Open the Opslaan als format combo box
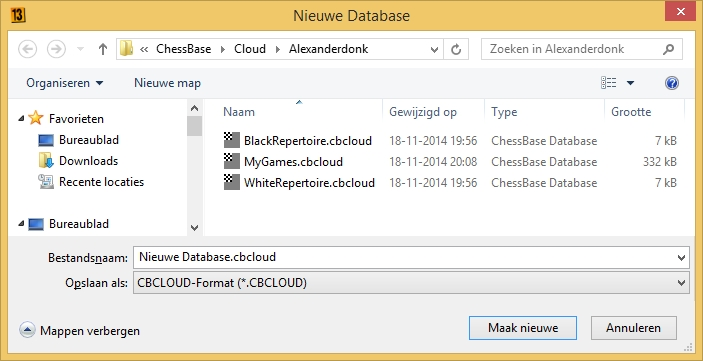 [x=411, y=283]
